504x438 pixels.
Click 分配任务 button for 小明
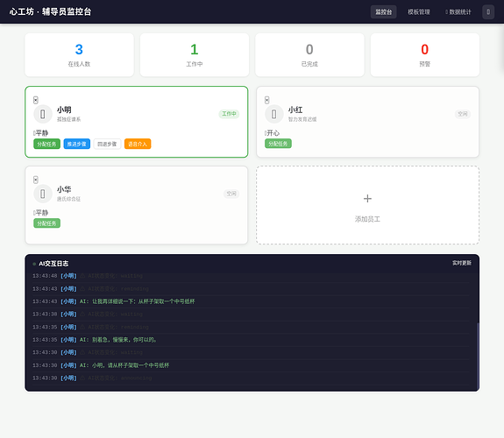pos(46,144)
